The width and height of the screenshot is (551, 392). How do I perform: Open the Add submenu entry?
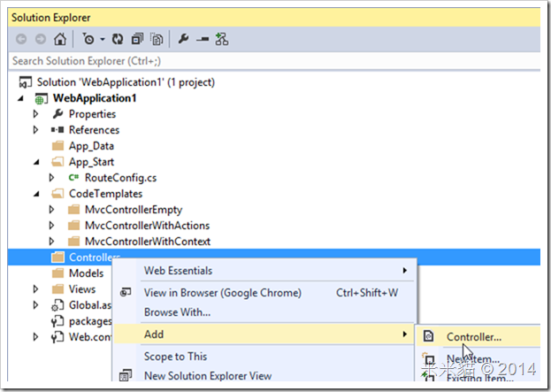(265, 334)
